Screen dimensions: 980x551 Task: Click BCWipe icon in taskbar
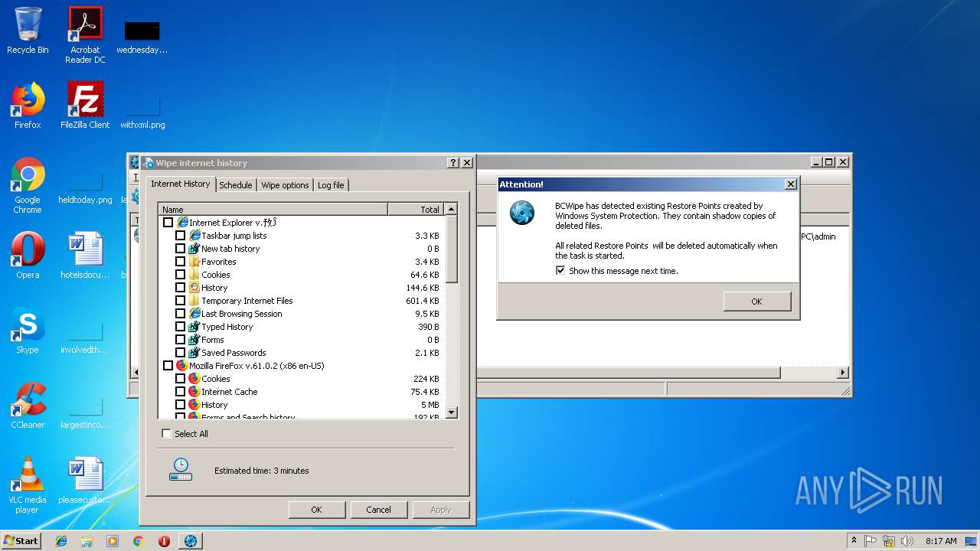[x=191, y=541]
